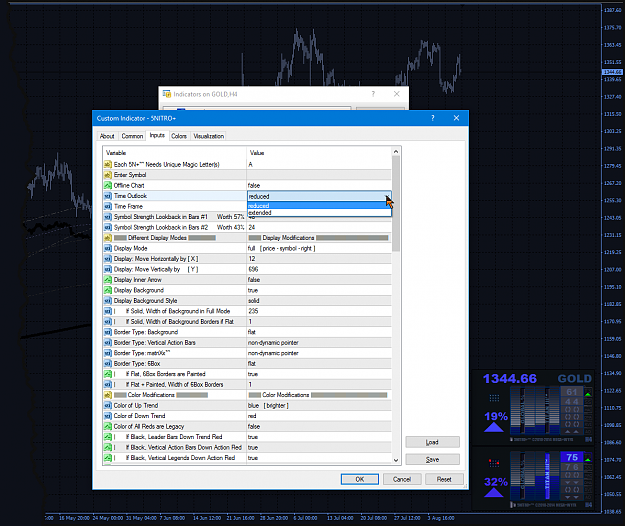Click the Time Outlook combo box arrow

coord(387,196)
